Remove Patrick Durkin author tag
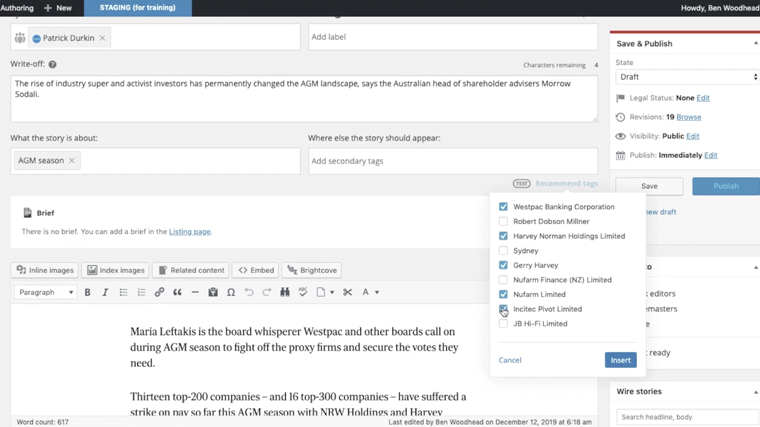 tap(102, 38)
